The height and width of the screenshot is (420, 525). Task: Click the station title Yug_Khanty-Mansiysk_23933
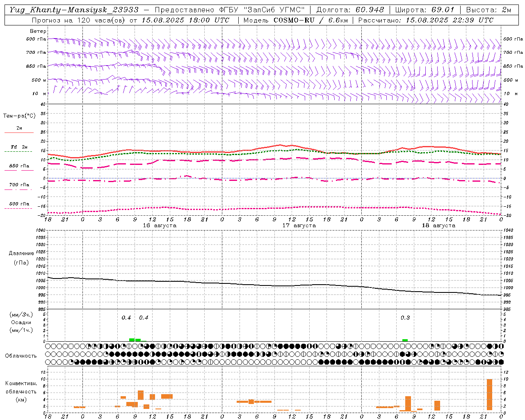click(74, 10)
